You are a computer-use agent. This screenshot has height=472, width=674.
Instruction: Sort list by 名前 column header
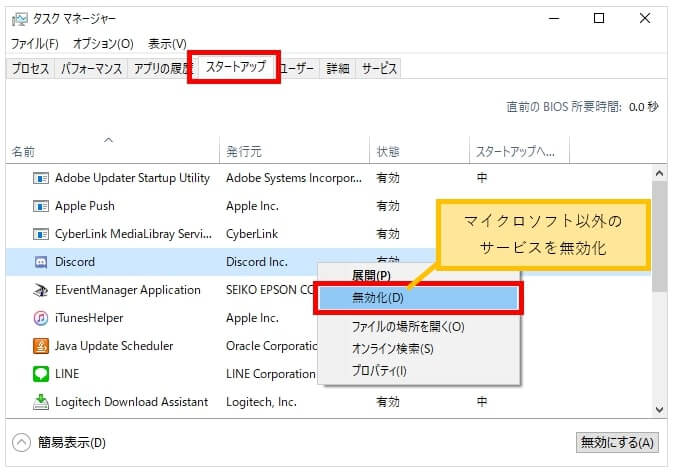pyautogui.click(x=112, y=151)
